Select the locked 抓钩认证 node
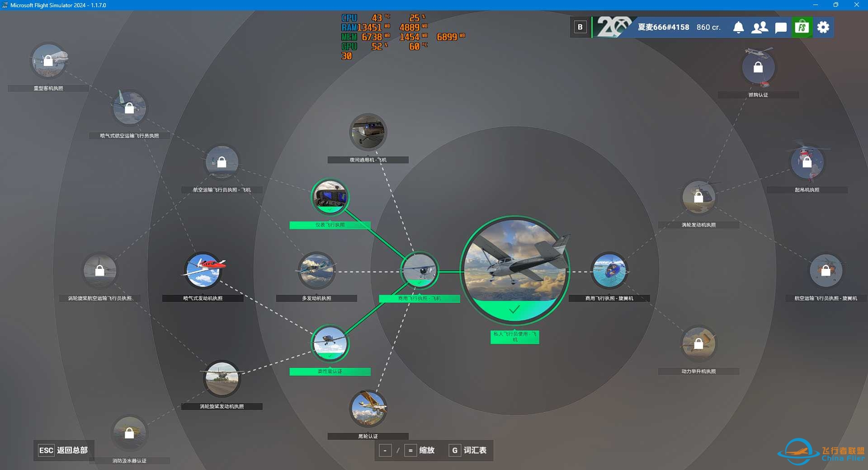Viewport: 868px width, 470px height. point(758,67)
